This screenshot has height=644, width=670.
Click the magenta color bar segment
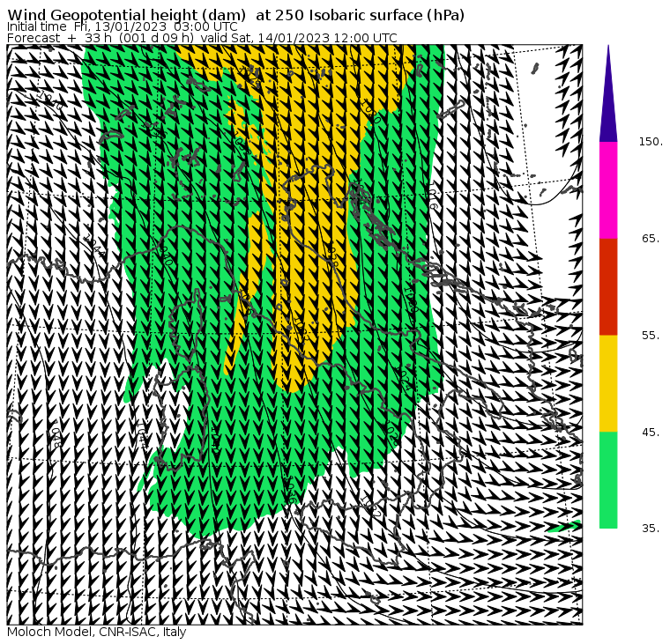click(608, 190)
